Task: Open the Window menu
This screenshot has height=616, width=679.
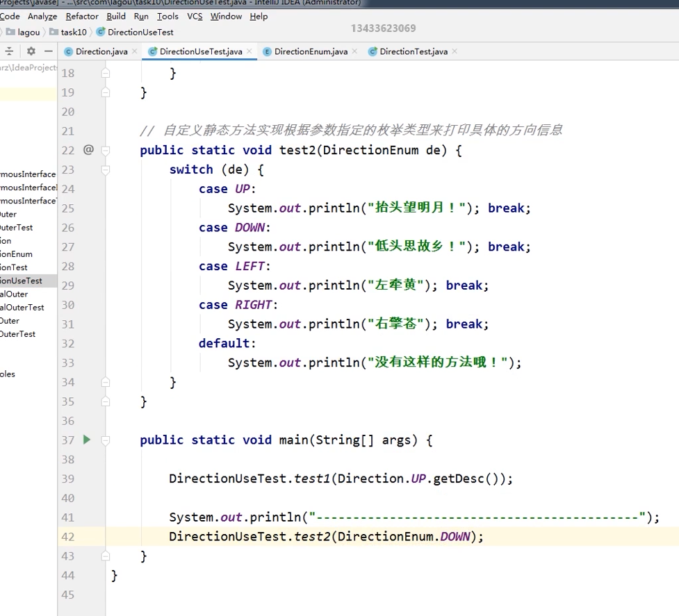Action: (226, 17)
